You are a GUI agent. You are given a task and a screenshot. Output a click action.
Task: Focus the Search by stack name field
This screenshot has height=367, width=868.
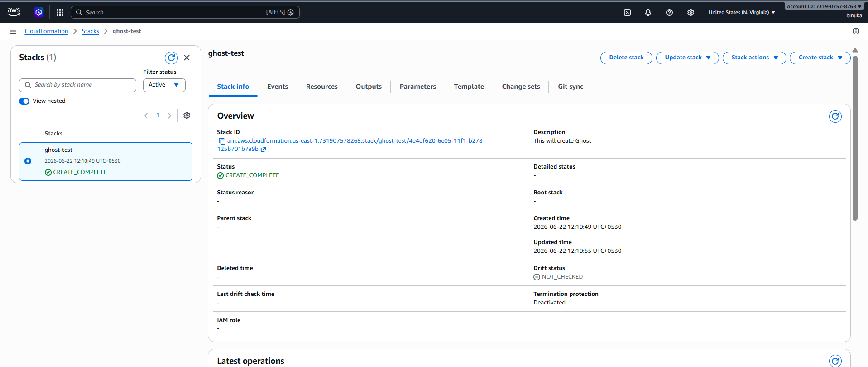[x=77, y=85]
